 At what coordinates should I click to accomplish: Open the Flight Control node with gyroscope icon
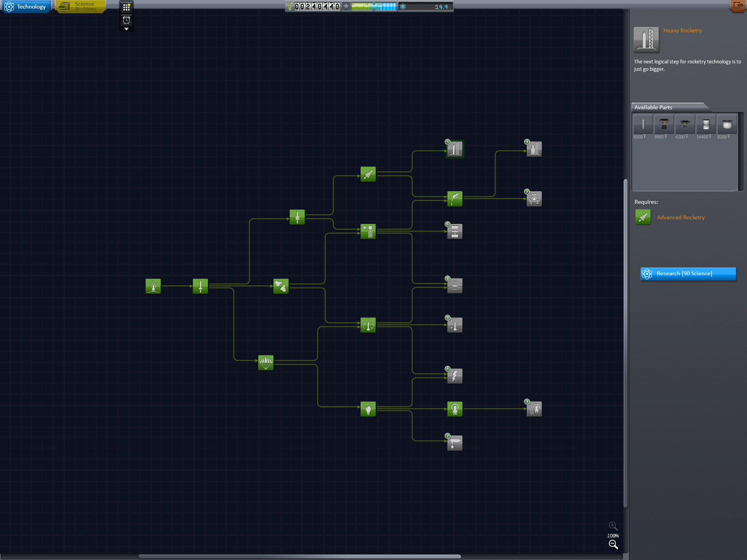click(x=368, y=325)
